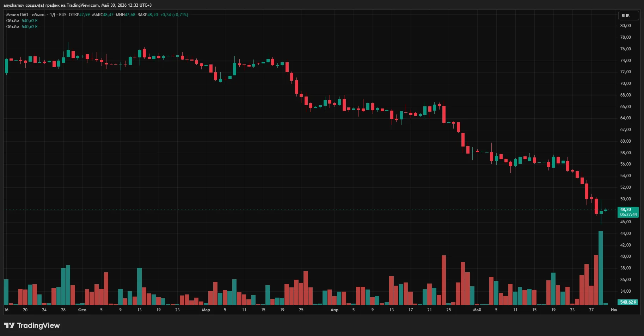644x336 pixels.
Task: Click the 1Д timeframe label
Action: tap(53, 15)
